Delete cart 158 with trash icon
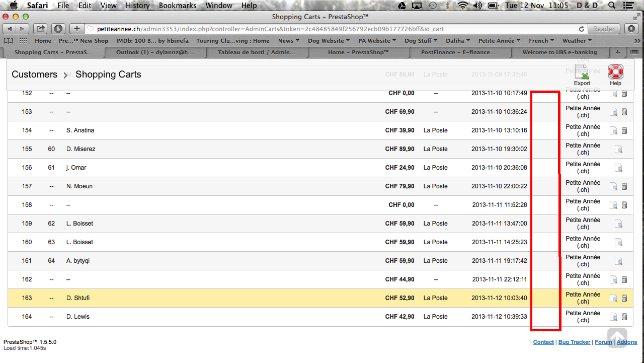The width and height of the screenshot is (644, 363). coord(624,205)
